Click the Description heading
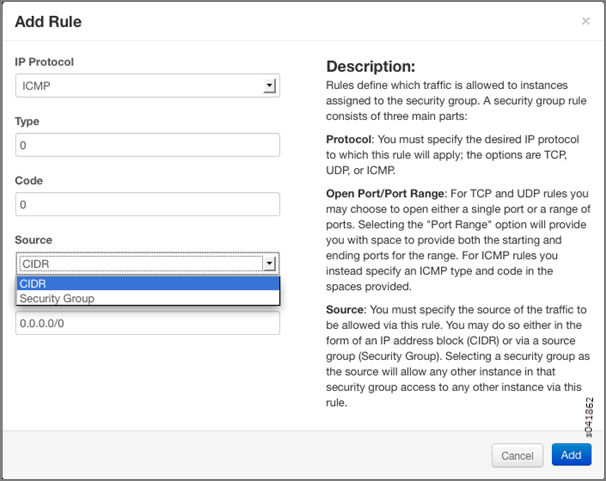606x481 pixels. pyautogui.click(x=370, y=66)
